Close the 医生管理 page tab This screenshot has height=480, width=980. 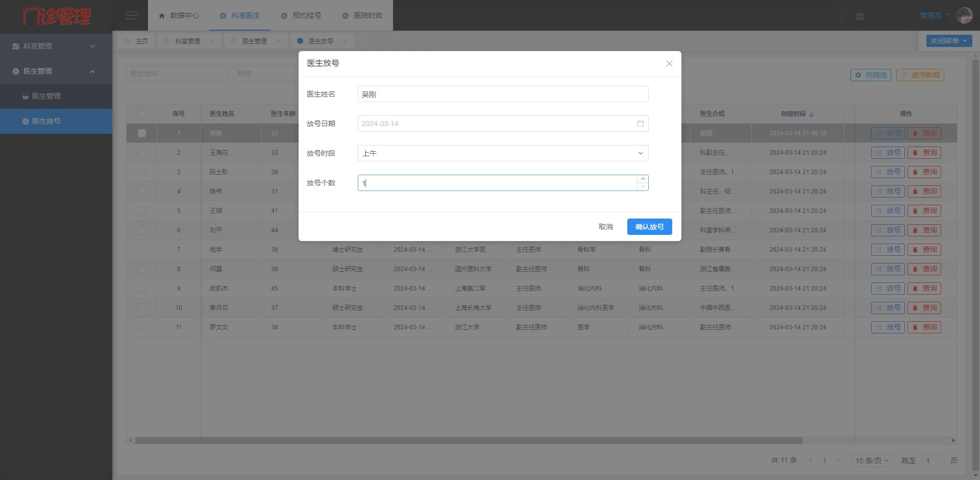[278, 41]
